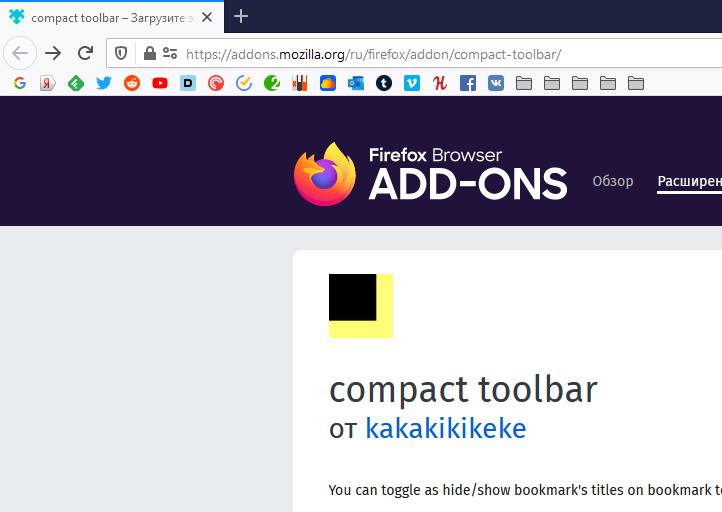Open the orange books bookmark icon

pyautogui.click(x=300, y=83)
